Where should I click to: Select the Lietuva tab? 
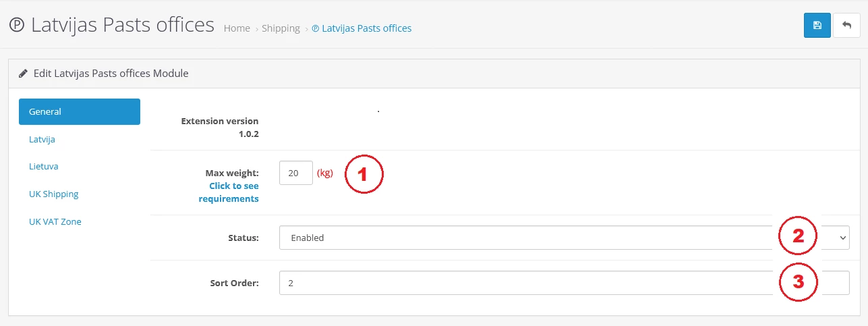(44, 166)
